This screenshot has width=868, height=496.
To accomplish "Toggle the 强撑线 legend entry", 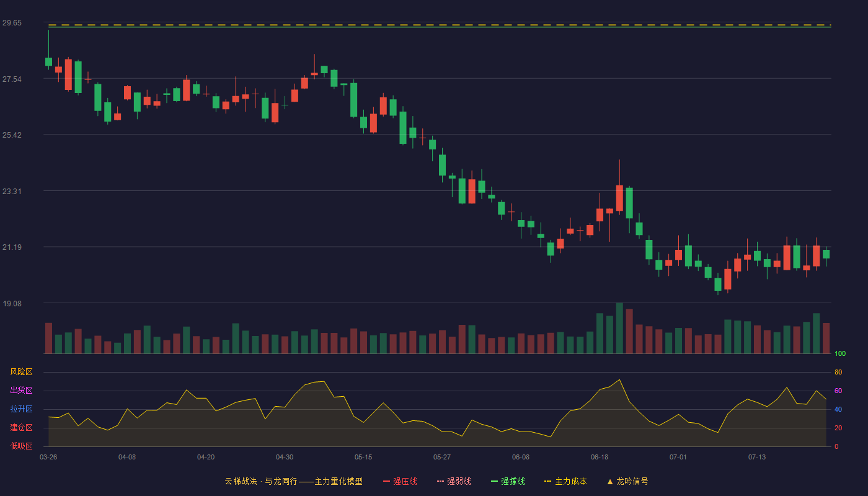I will point(508,481).
